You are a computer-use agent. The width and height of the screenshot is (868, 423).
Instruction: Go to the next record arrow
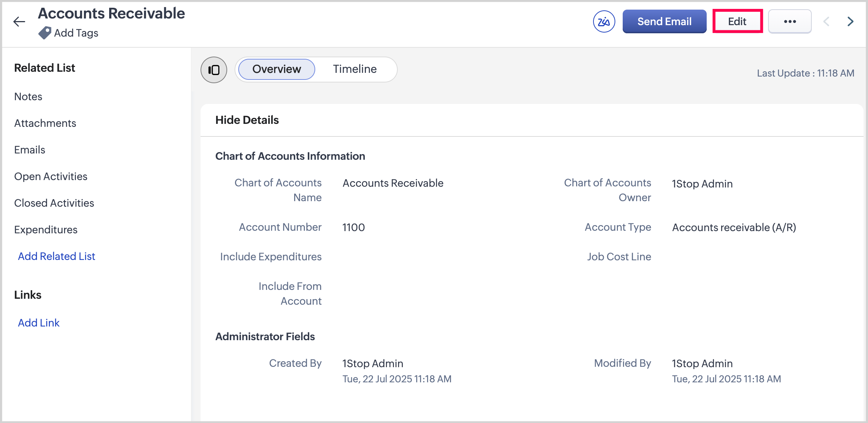click(x=850, y=21)
